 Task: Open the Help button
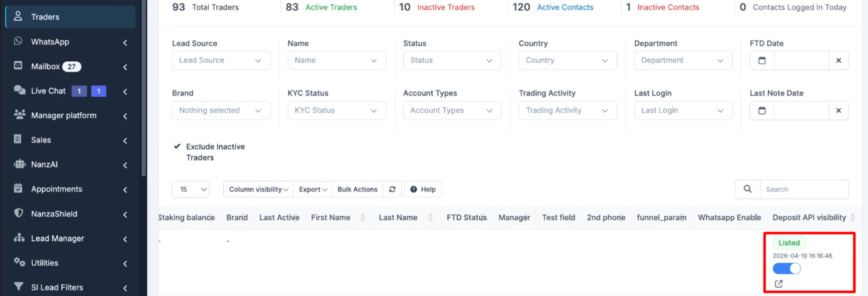(423, 189)
